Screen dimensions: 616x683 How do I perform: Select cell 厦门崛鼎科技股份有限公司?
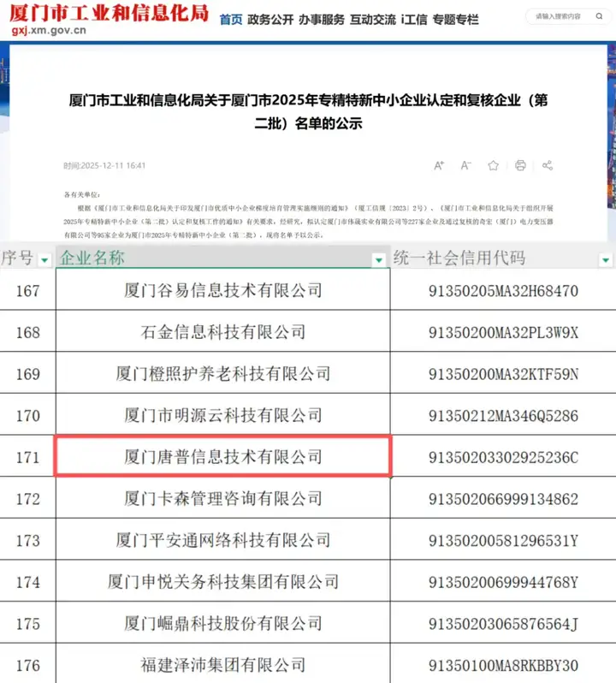[223, 623]
